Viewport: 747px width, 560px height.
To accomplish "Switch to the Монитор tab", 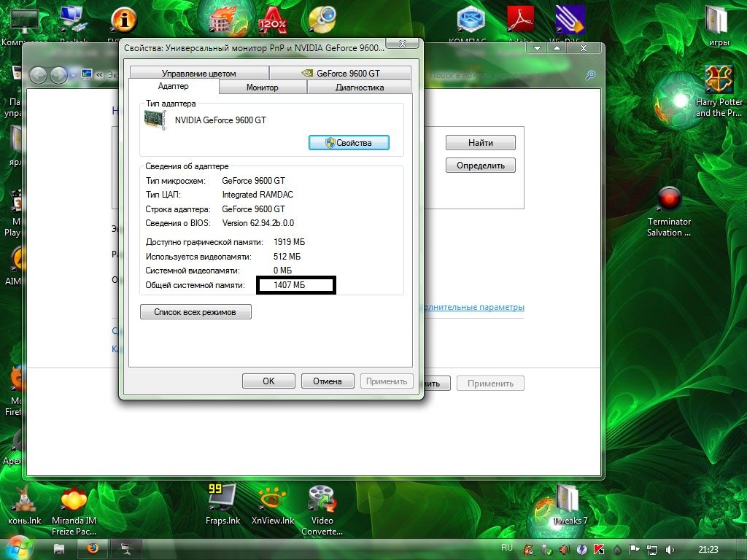I will pyautogui.click(x=262, y=87).
